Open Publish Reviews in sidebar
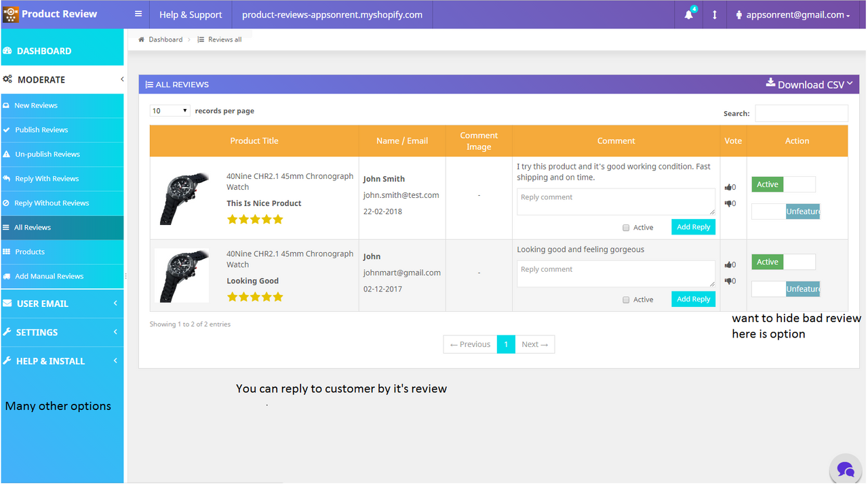Viewport: 868px width, 488px height. [62, 130]
